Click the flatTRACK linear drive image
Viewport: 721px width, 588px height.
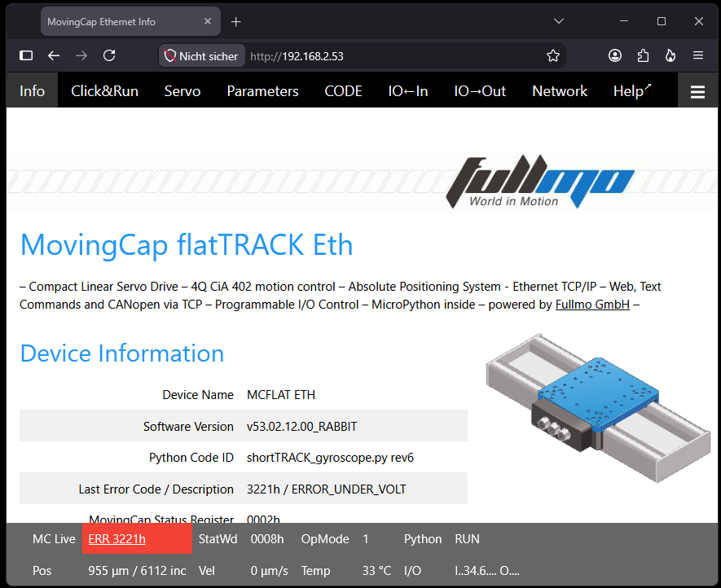click(598, 408)
